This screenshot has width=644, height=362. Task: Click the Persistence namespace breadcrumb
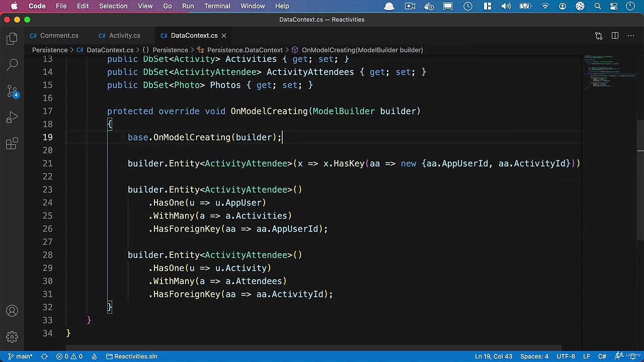166,50
